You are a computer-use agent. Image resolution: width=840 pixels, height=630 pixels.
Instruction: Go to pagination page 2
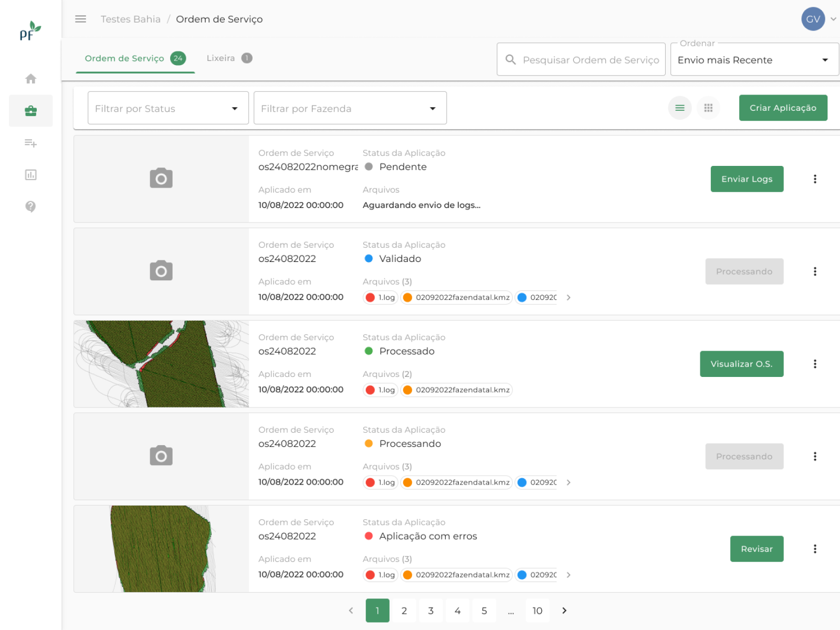pos(404,611)
